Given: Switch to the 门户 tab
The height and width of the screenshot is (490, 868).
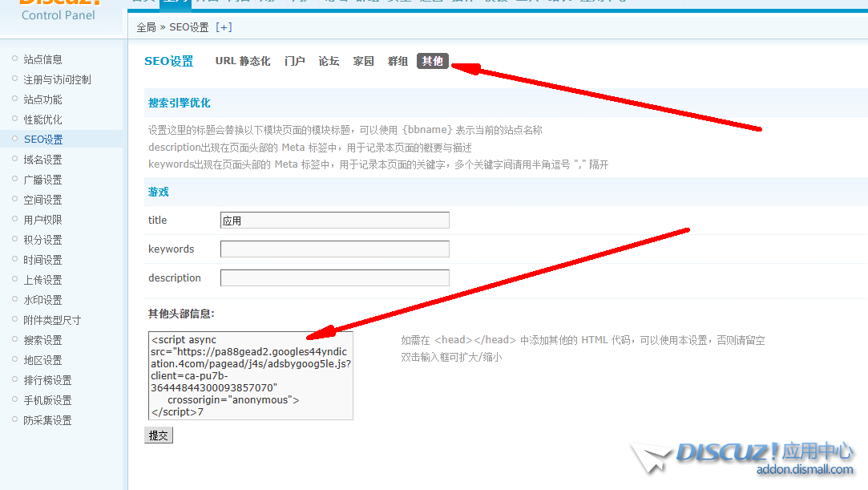Looking at the screenshot, I should point(295,61).
